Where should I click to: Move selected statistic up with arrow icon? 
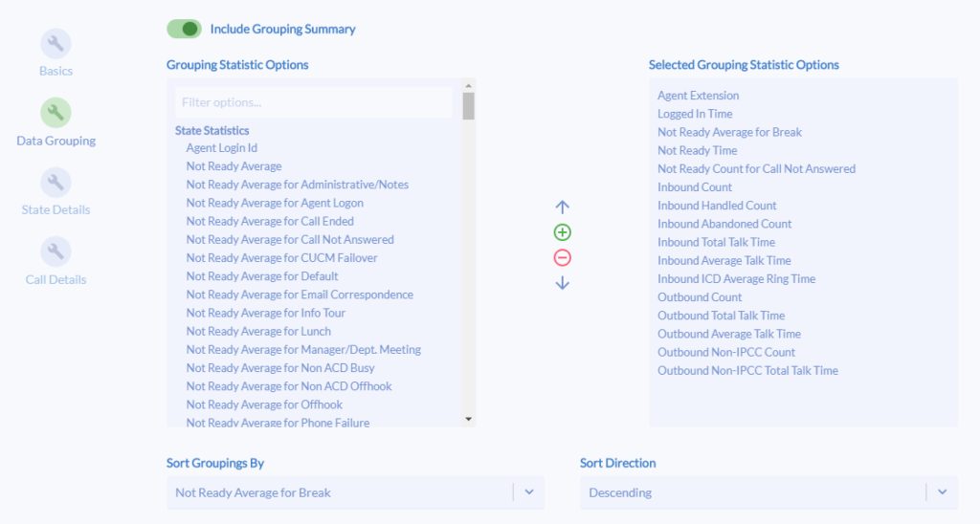tap(563, 207)
